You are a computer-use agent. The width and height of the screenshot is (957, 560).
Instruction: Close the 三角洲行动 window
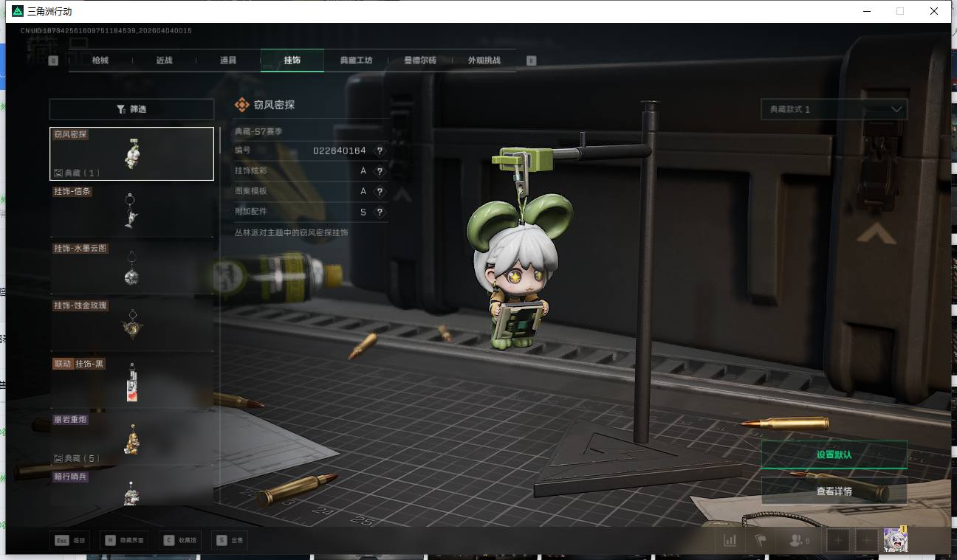coord(934,11)
